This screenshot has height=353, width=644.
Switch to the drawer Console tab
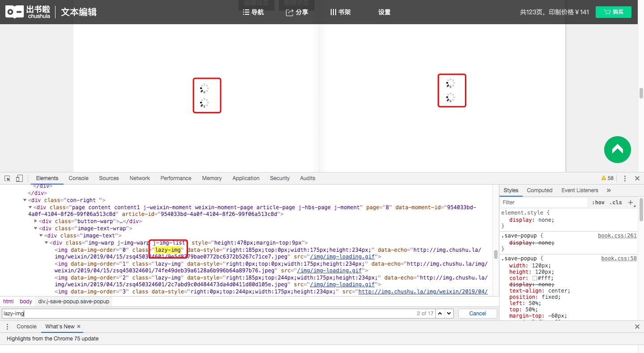[x=26, y=327]
